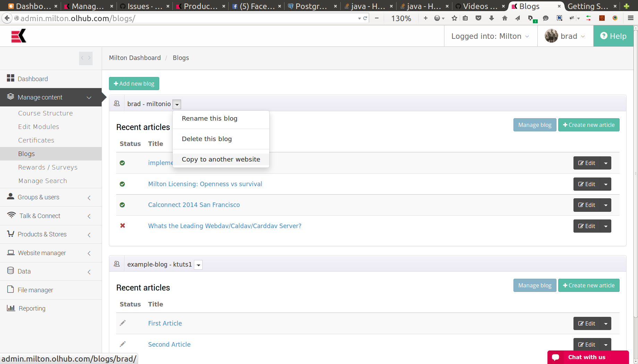Open the browser hamburger menu

pyautogui.click(x=631, y=18)
